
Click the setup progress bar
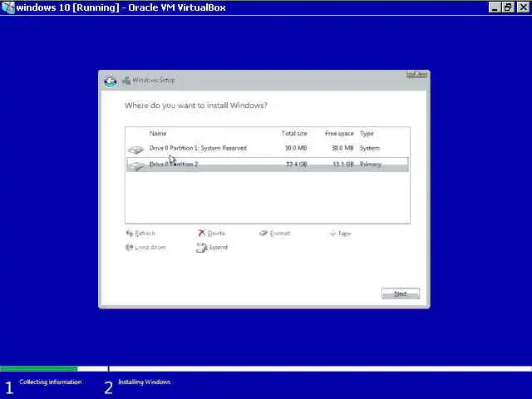(266, 369)
